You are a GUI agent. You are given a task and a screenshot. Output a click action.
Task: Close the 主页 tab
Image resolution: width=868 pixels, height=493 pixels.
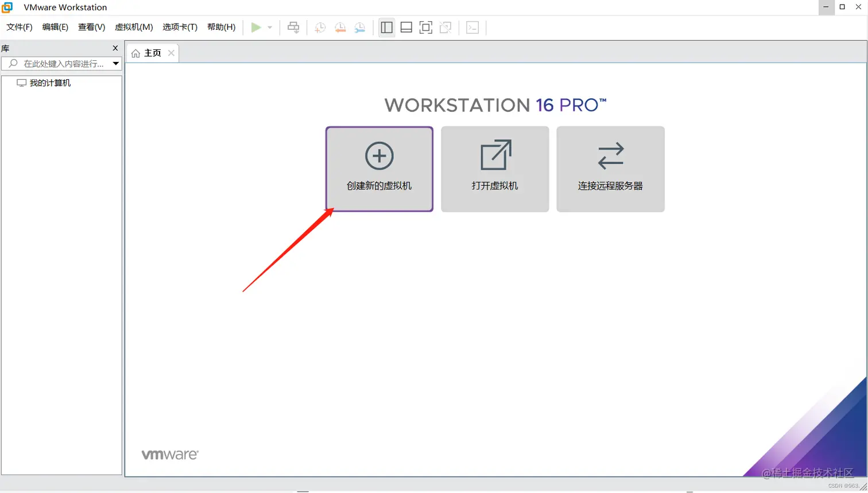coord(171,53)
